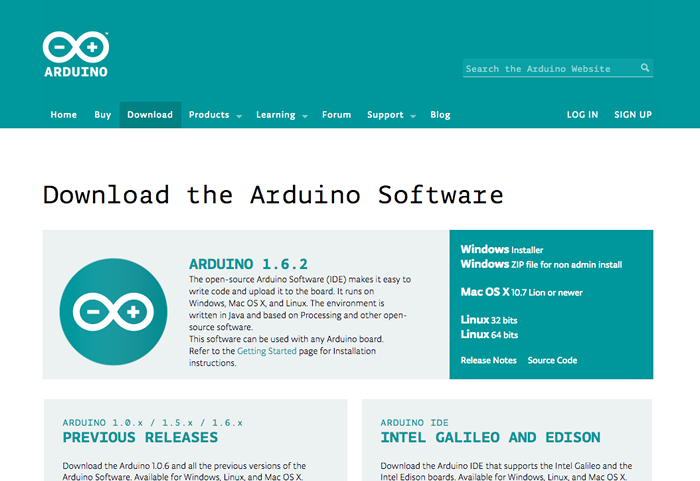Open the Source Code link
700x481 pixels.
(x=552, y=360)
